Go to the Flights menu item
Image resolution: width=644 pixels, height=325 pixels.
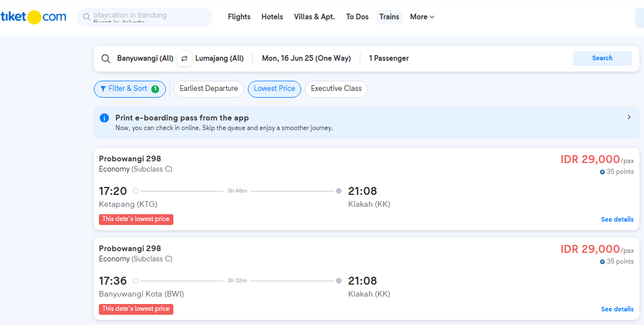239,17
